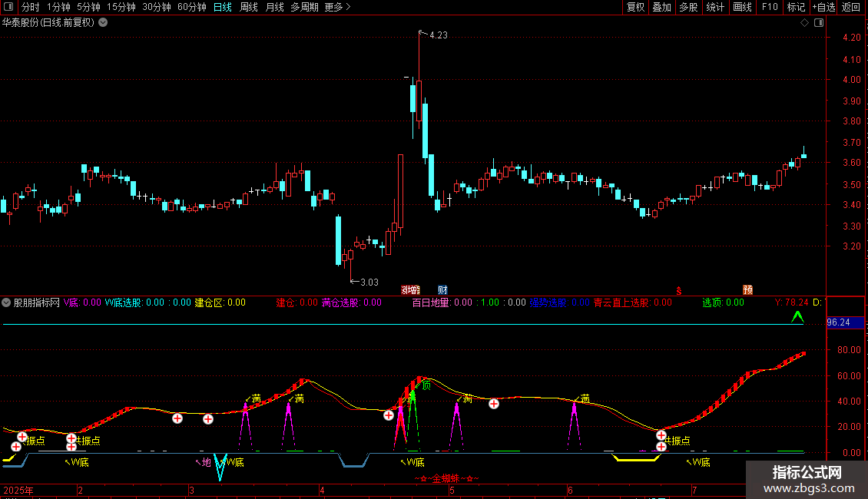The width and height of the screenshot is (868, 499).
Task: Click the 财 financial report marker
Action: (x=442, y=290)
